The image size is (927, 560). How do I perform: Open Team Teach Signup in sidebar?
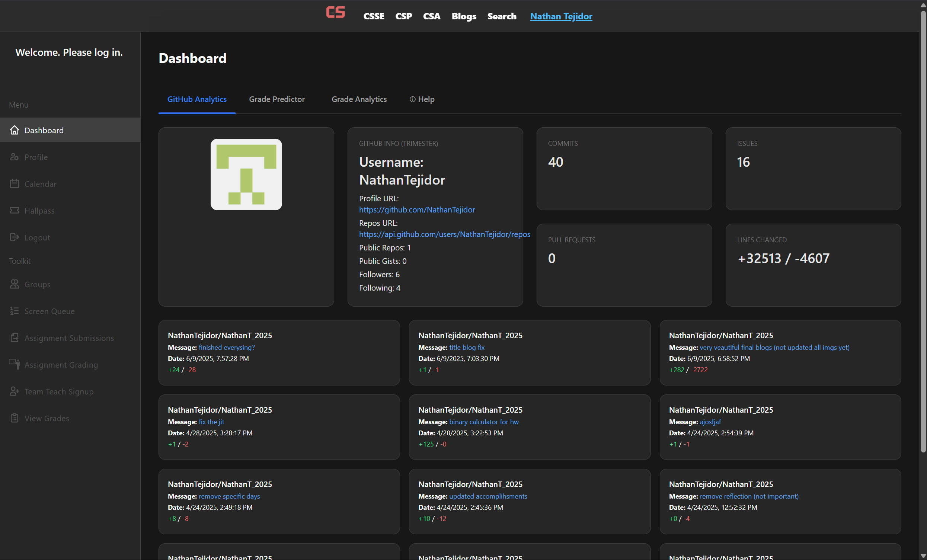tap(70, 391)
